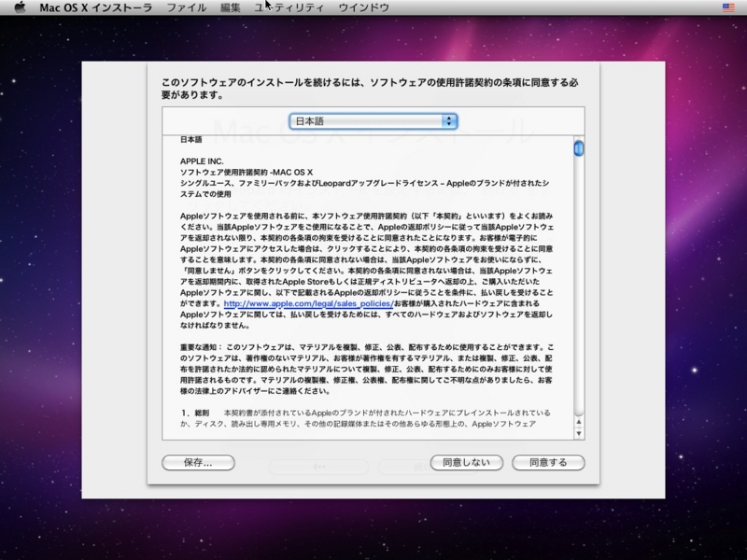
Task: Open the ファイル menu
Action: pos(188,7)
